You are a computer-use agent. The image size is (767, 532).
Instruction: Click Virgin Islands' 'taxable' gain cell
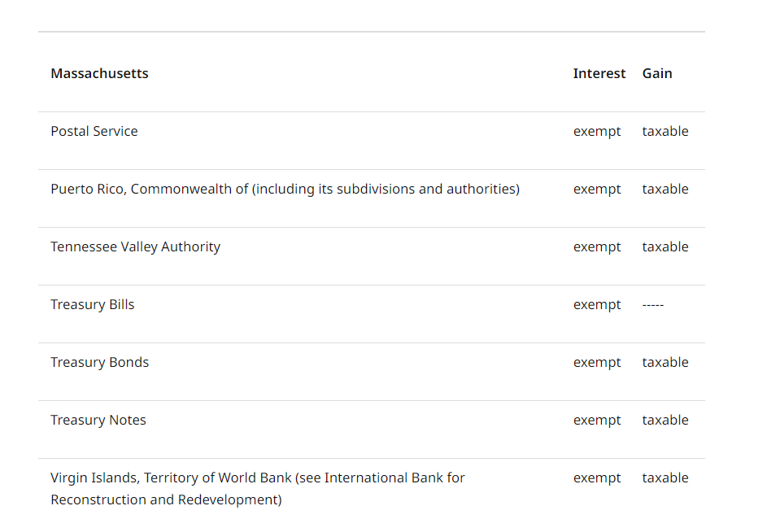click(665, 477)
